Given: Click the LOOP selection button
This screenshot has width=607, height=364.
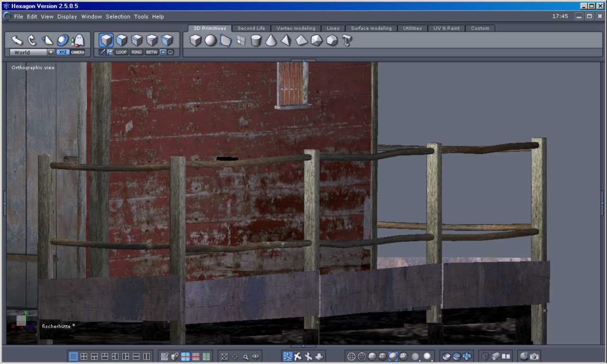Looking at the screenshot, I should (x=121, y=52).
